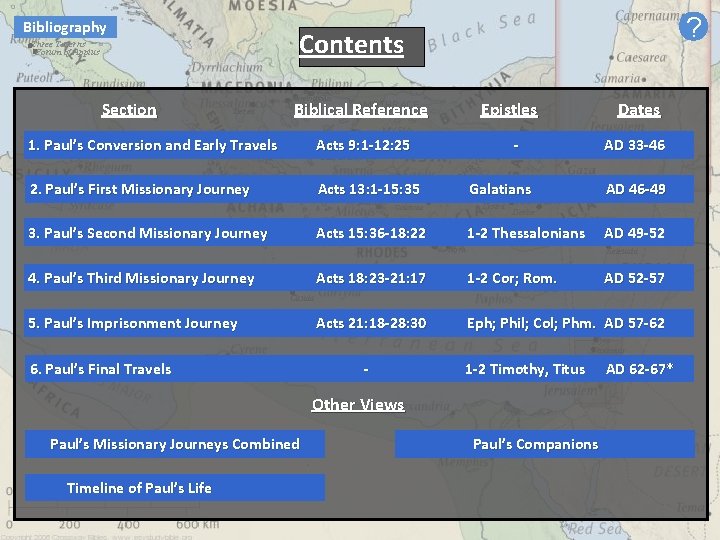720x540 pixels.
Task: Click the 1-2 Thessalonians epistle entry
Action: [x=526, y=233]
